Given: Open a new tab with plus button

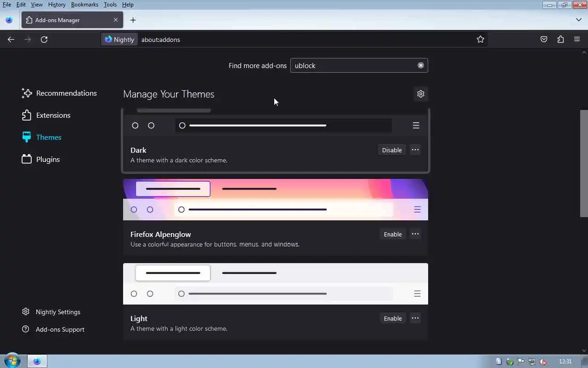Looking at the screenshot, I should pos(133,20).
